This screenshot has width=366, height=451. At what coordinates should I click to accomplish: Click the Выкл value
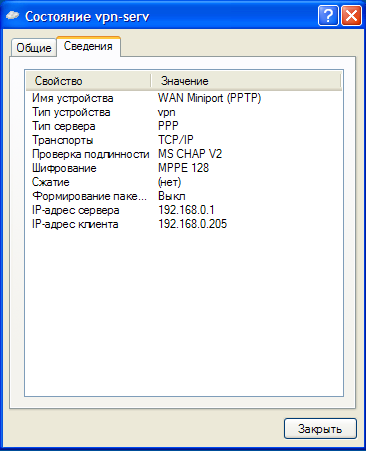pos(172,196)
